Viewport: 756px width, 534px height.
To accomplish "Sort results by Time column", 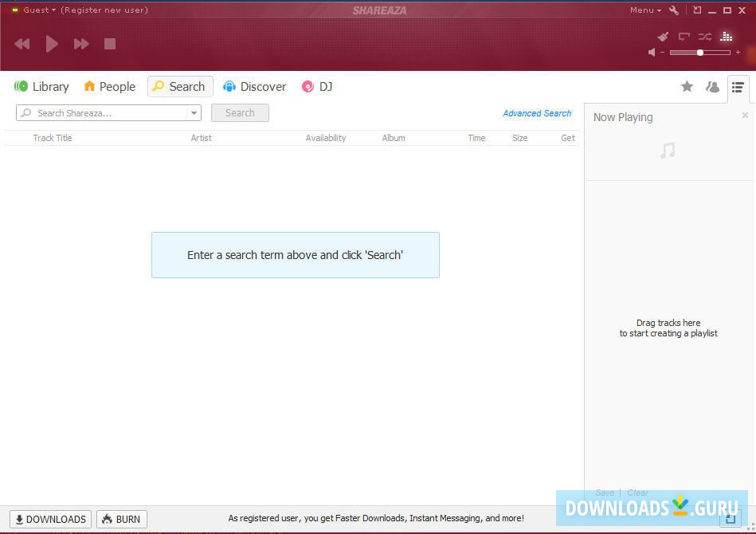I will point(476,138).
